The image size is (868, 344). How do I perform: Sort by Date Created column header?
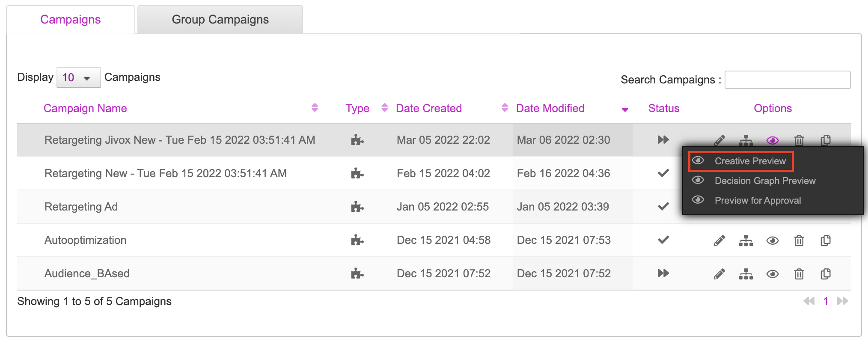(429, 108)
